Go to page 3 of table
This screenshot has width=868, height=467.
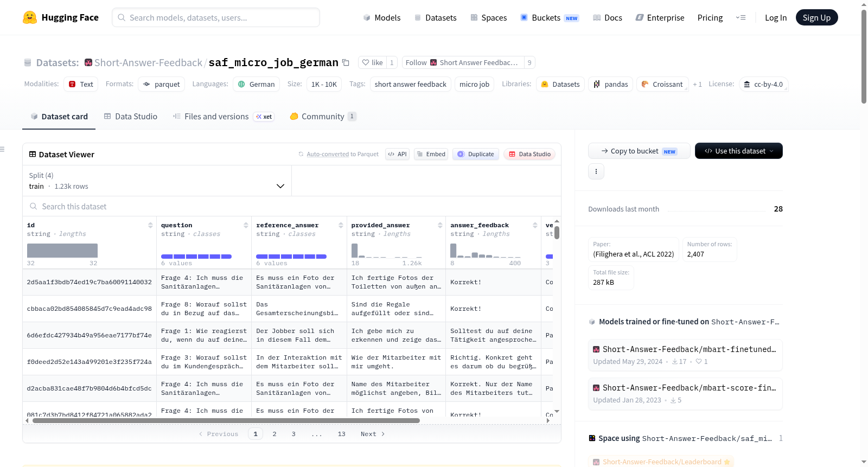coord(293,434)
